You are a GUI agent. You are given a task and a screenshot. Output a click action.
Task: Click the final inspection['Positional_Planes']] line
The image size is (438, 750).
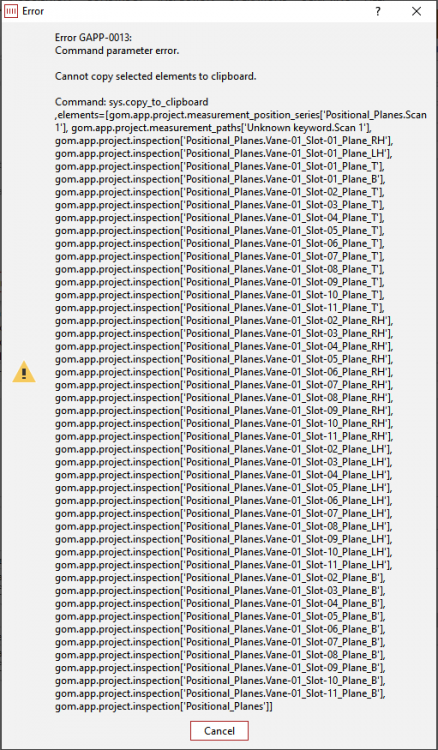(x=164, y=707)
